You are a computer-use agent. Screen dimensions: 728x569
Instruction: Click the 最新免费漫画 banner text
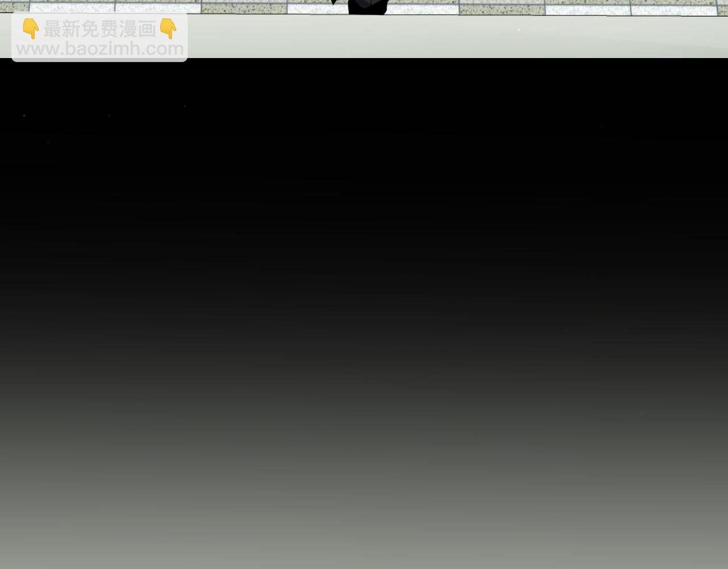pos(100,28)
